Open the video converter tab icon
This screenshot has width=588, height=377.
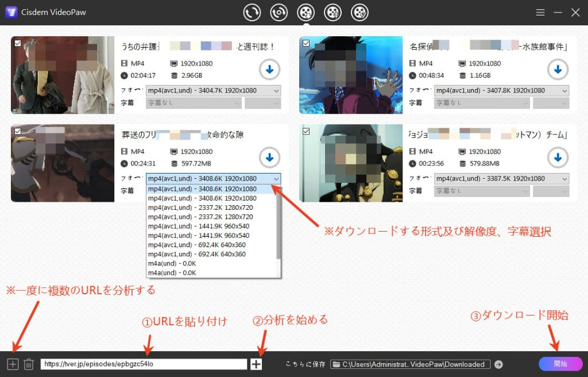252,12
